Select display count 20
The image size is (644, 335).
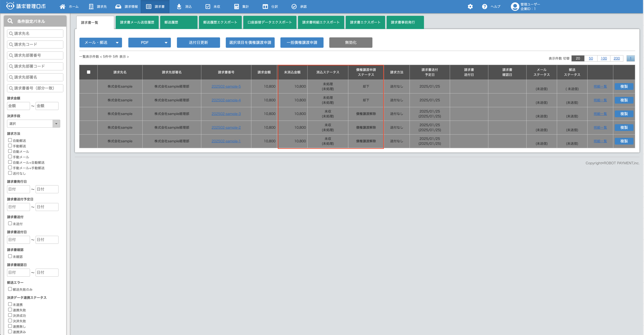[578, 58]
